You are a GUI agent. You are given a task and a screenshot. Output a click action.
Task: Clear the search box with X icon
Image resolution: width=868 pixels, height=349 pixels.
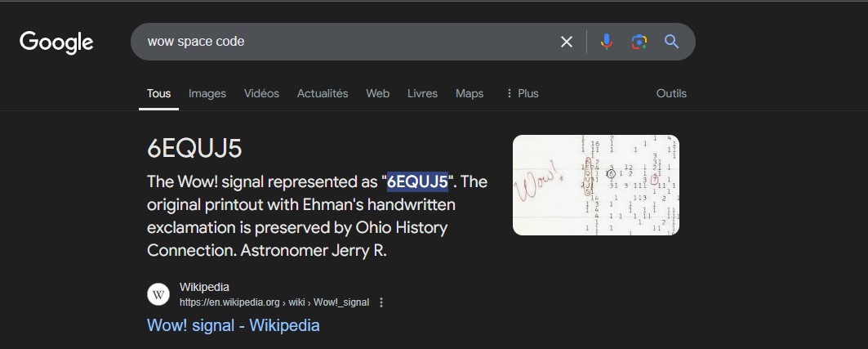(566, 42)
